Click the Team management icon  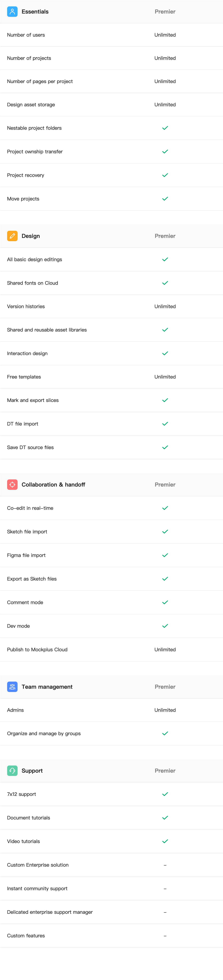[12, 687]
